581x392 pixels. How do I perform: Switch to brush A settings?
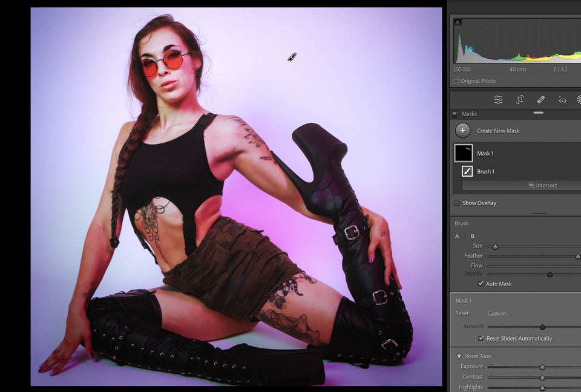pos(457,236)
